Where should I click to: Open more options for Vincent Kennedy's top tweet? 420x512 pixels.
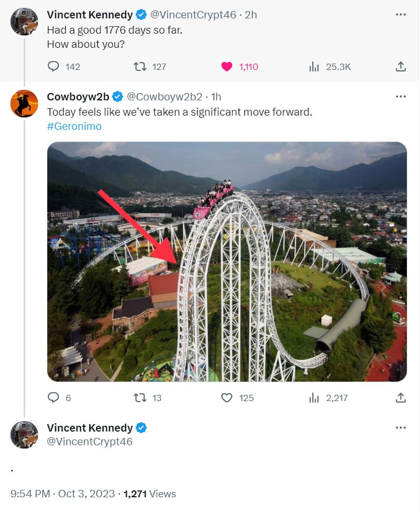pyautogui.click(x=401, y=15)
